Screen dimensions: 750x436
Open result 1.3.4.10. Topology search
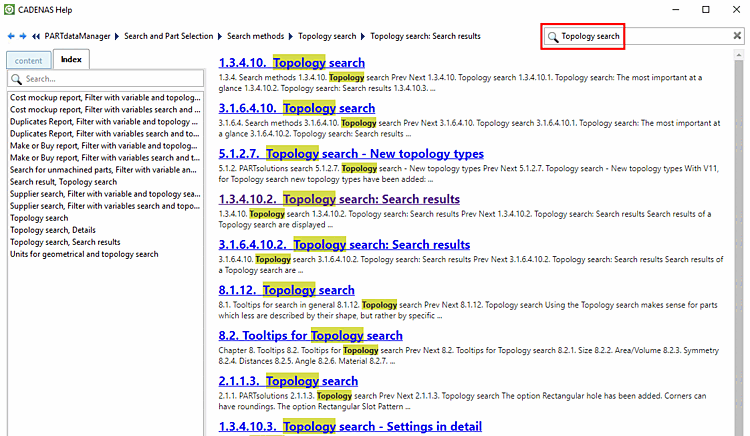tap(292, 63)
